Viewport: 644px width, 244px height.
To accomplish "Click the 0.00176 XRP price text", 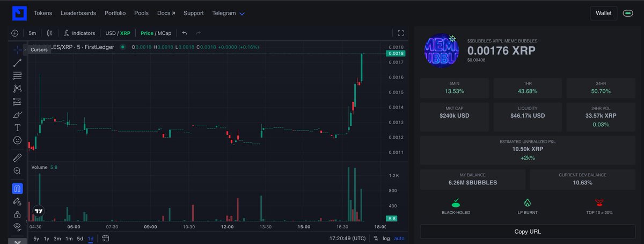I will 501,51.
